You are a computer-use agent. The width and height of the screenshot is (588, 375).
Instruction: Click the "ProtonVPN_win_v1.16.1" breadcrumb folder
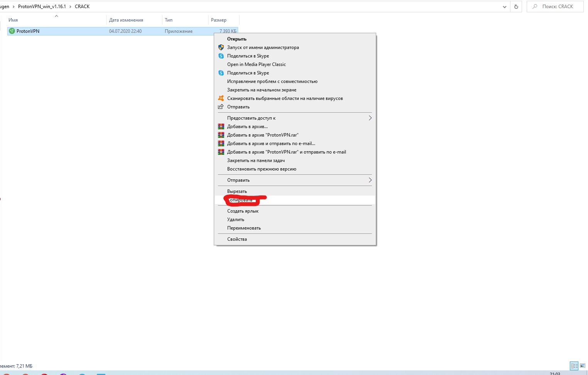tap(42, 7)
